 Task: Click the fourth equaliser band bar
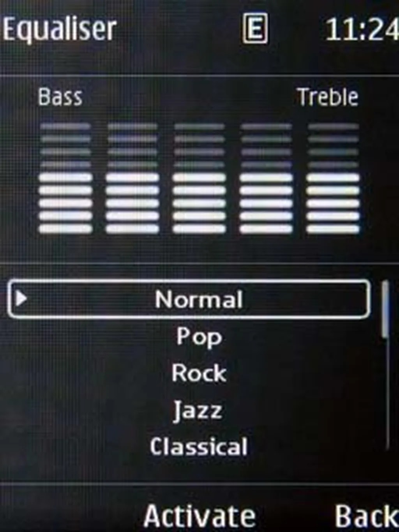tap(266, 178)
